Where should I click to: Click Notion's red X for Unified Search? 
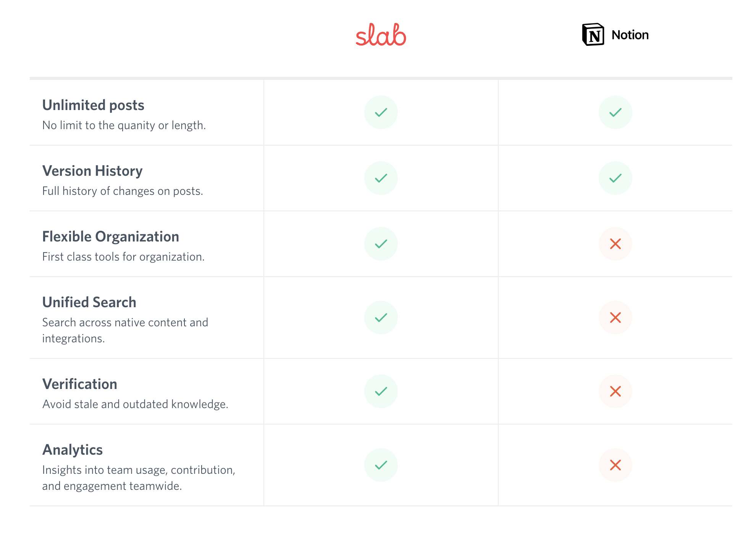[x=615, y=318]
